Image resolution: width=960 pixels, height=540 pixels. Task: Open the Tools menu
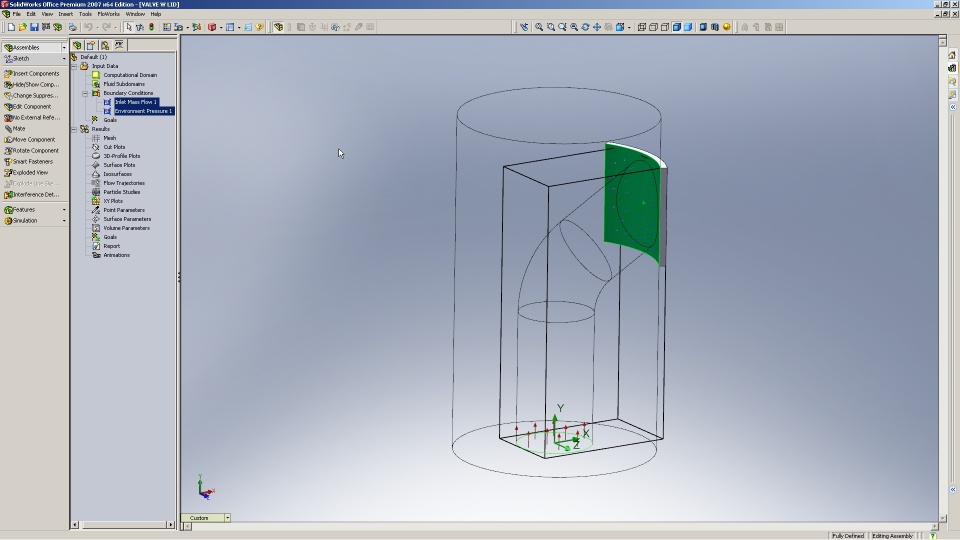(85, 13)
